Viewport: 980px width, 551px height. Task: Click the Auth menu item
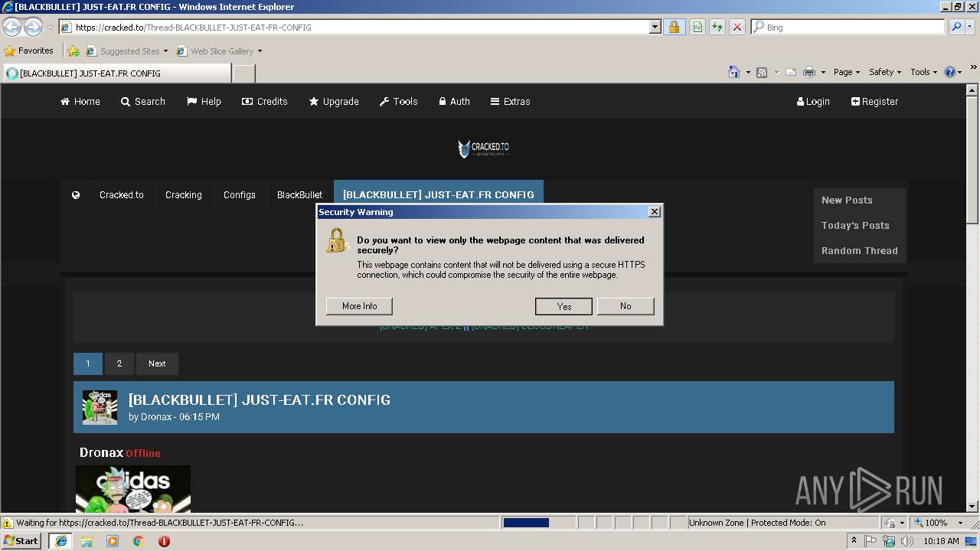point(454,101)
